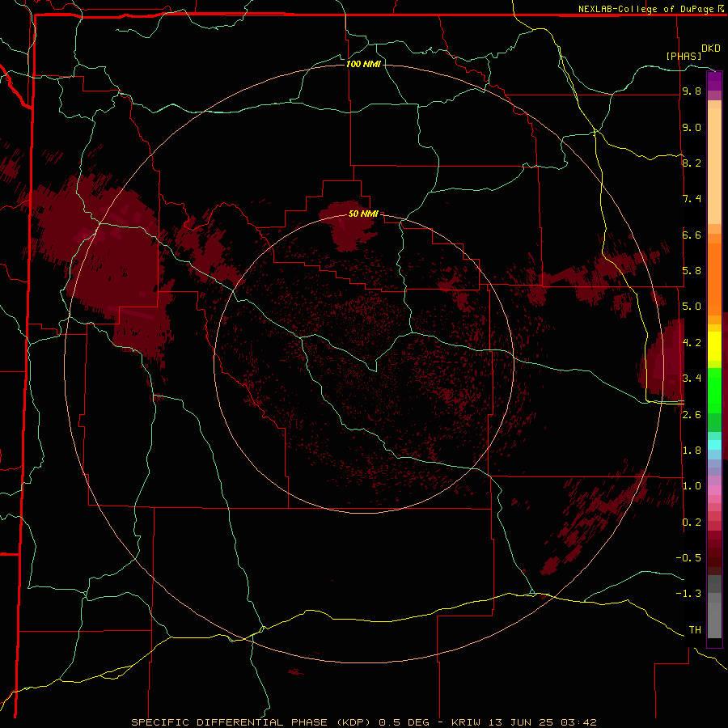Click the 3.4 scale value
This screenshot has height=728, width=728.
point(692,379)
